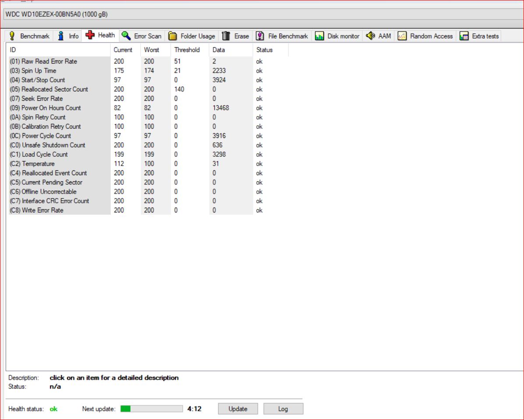This screenshot has width=524, height=420.
Task: Click the Next update progress bar
Action: (x=151, y=409)
